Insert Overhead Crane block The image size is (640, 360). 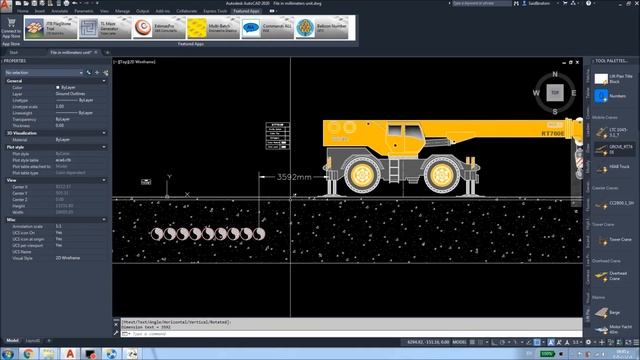[613, 276]
